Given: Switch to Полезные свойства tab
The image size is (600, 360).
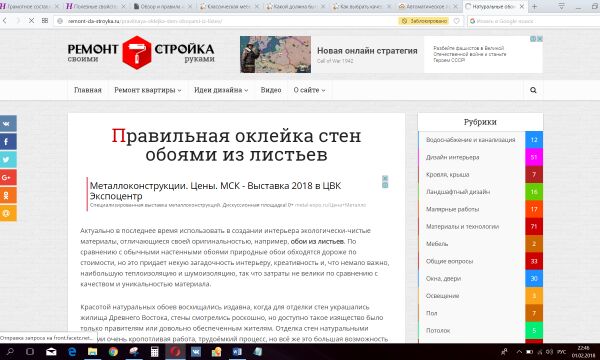Looking at the screenshot, I should (x=97, y=7).
